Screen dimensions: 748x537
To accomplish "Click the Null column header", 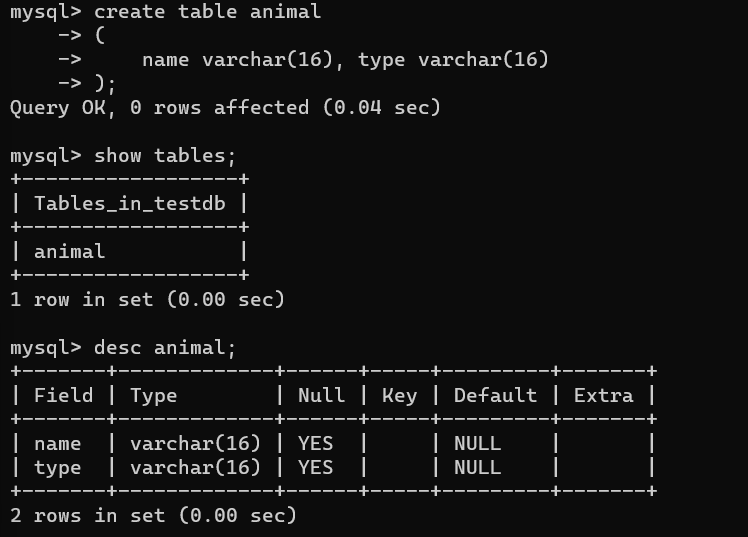I will [x=322, y=396].
